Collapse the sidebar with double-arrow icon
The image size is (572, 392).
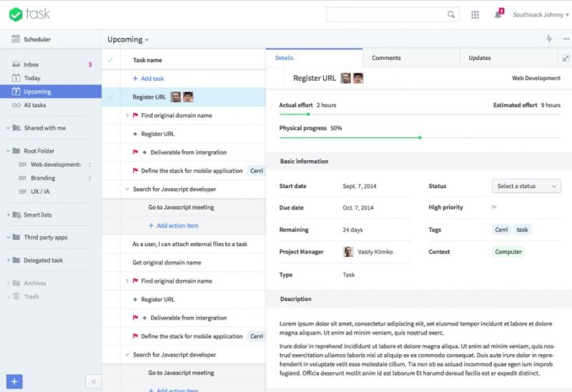pos(93,381)
